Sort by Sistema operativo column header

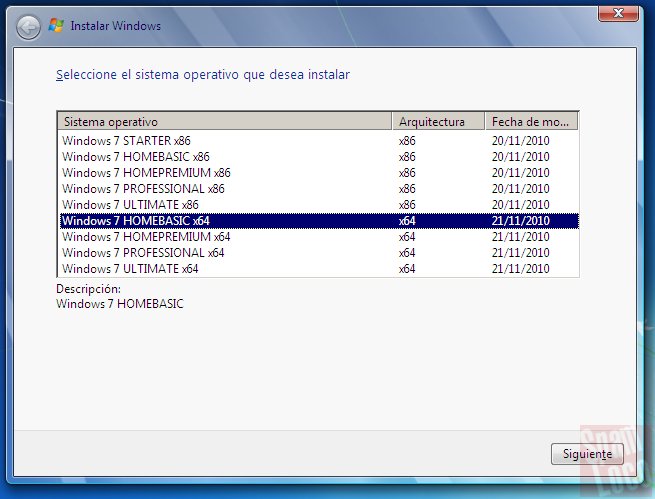(x=224, y=122)
